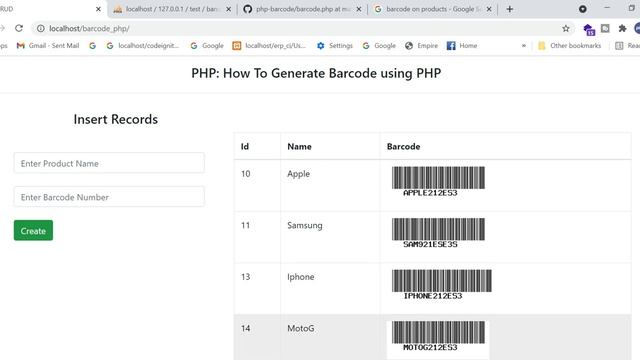Open the Facebook Home bookmark
The image size is (640, 360).
(462, 46)
